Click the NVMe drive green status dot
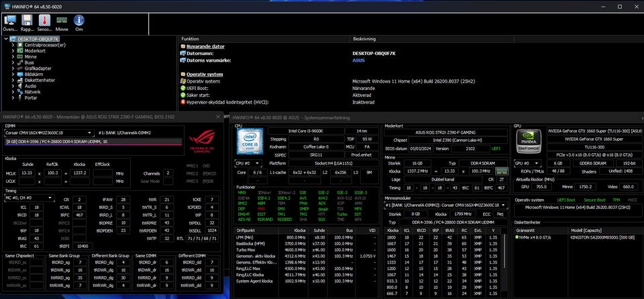Screen dimensions: 644x299 [x=517, y=237]
